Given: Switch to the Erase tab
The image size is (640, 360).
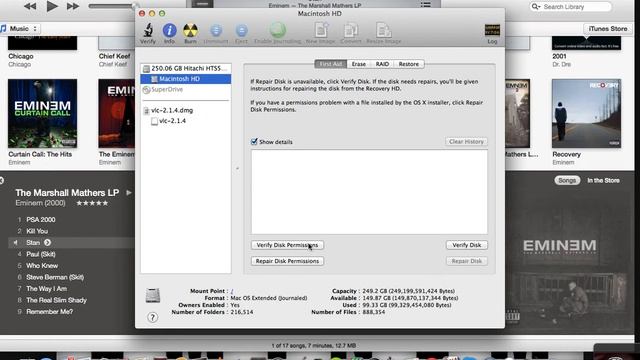Looking at the screenshot, I should pyautogui.click(x=359, y=64).
